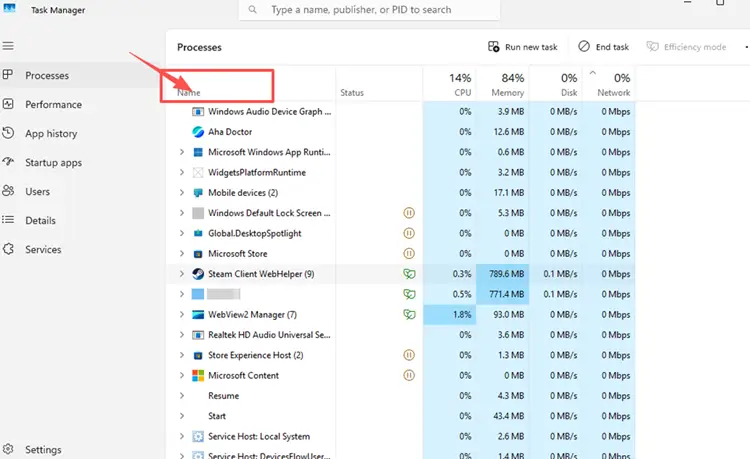750x459 pixels.
Task: Click the Performance sidebar icon
Action: pyautogui.click(x=8, y=104)
